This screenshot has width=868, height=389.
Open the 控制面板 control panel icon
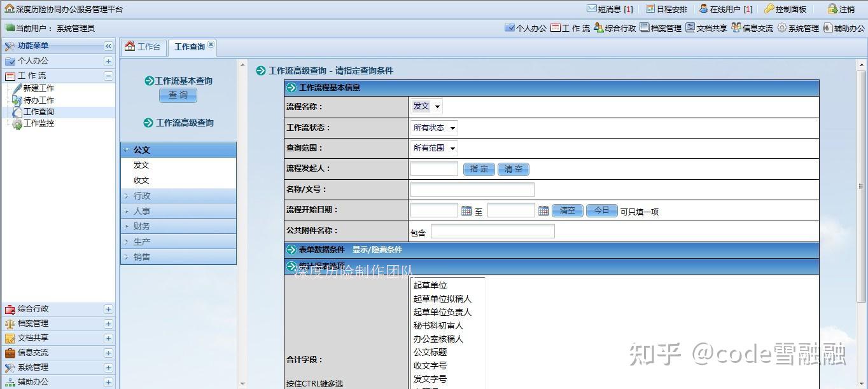click(x=769, y=9)
